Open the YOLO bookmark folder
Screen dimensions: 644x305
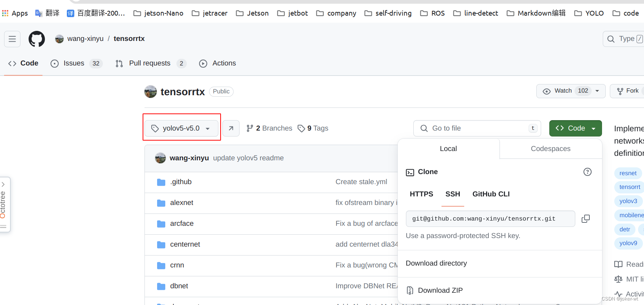(589, 13)
